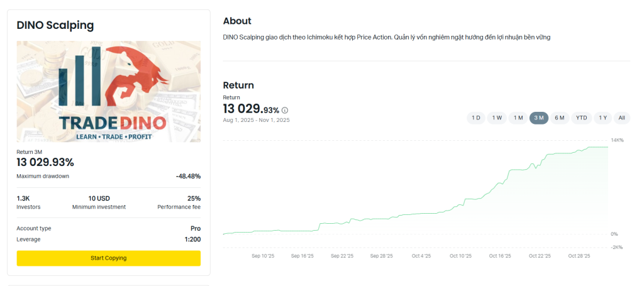Click the DINO Scalping strategy title
Screen dimensions: 644x286
[x=55, y=26]
